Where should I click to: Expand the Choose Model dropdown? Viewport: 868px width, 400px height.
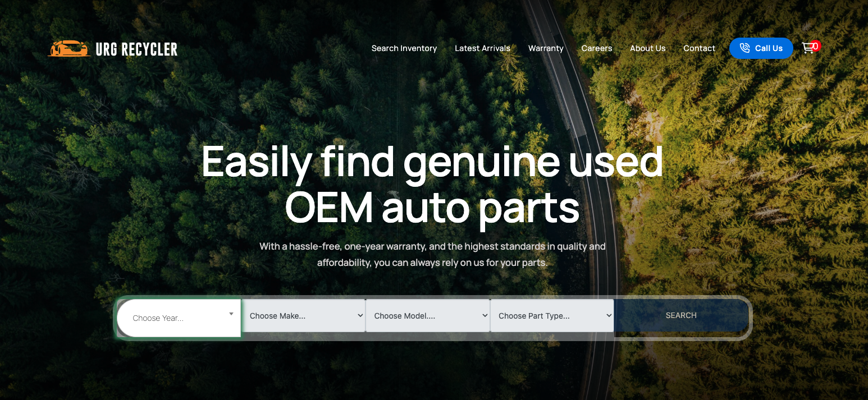point(428,316)
